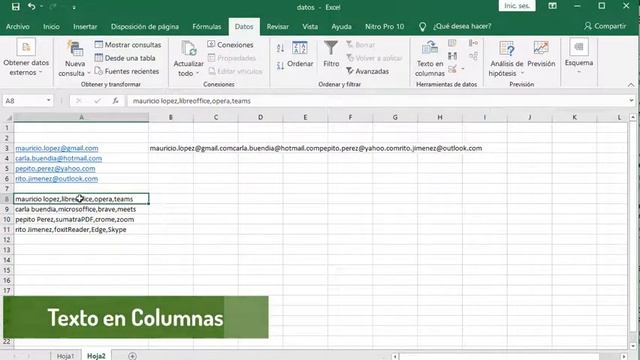Viewport: 640px width, 360px height.
Task: Switch to the Insertar tab
Action: pos(85,27)
